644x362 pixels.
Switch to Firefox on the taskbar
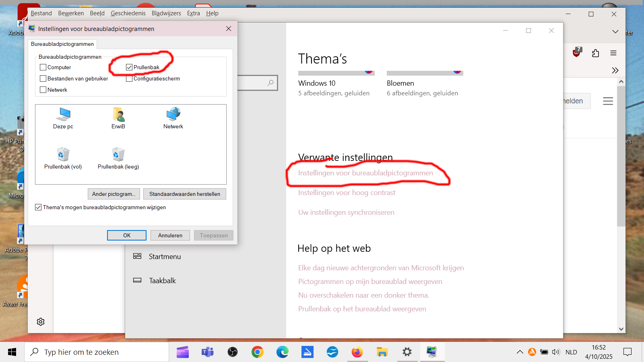click(x=357, y=352)
